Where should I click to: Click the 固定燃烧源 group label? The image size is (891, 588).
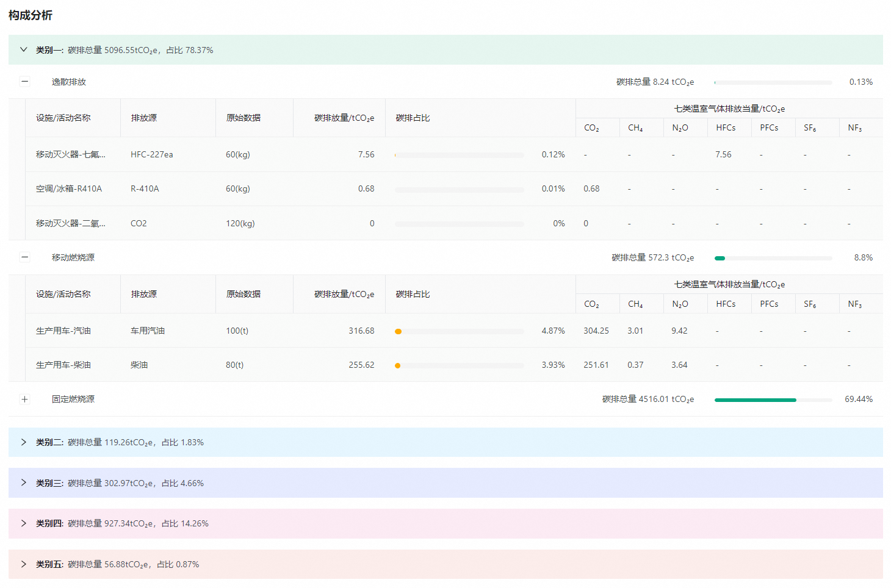(73, 399)
